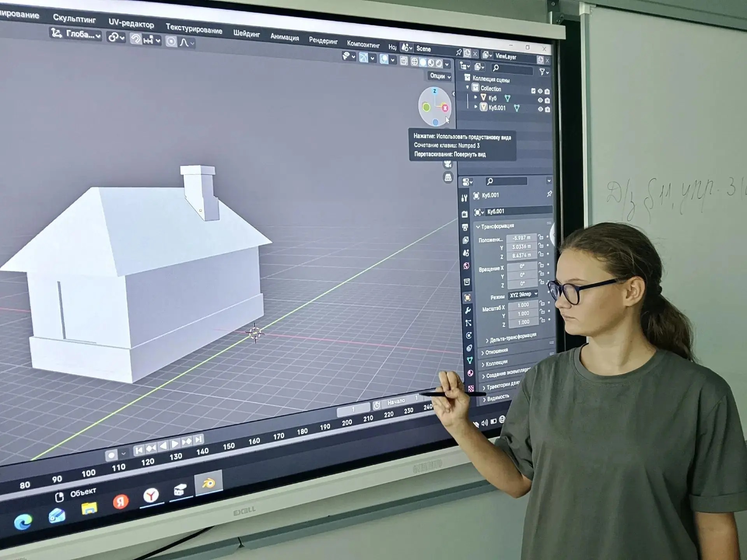This screenshot has width=747, height=560.
Task: Disable Куб in renders camera icon
Action: (547, 100)
